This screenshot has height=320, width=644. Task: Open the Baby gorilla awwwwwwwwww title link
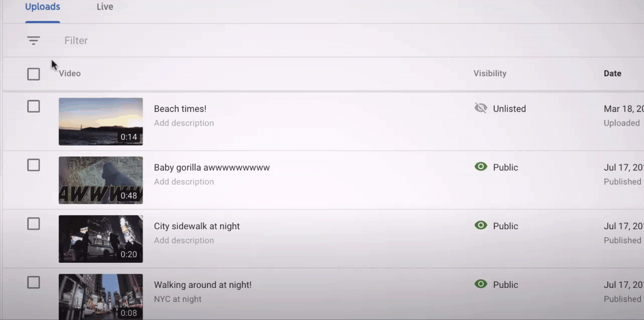pyautogui.click(x=211, y=168)
